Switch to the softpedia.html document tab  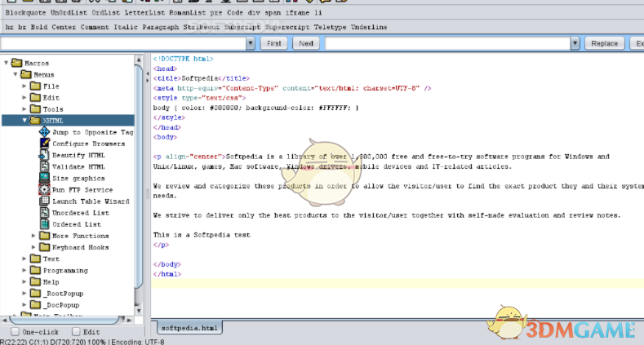tap(189, 327)
